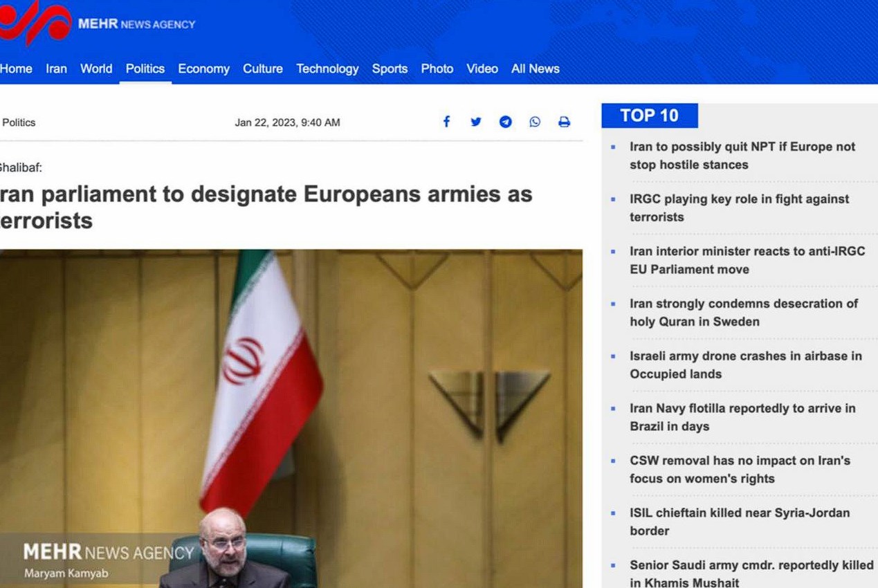Open the All News page

pyautogui.click(x=535, y=68)
